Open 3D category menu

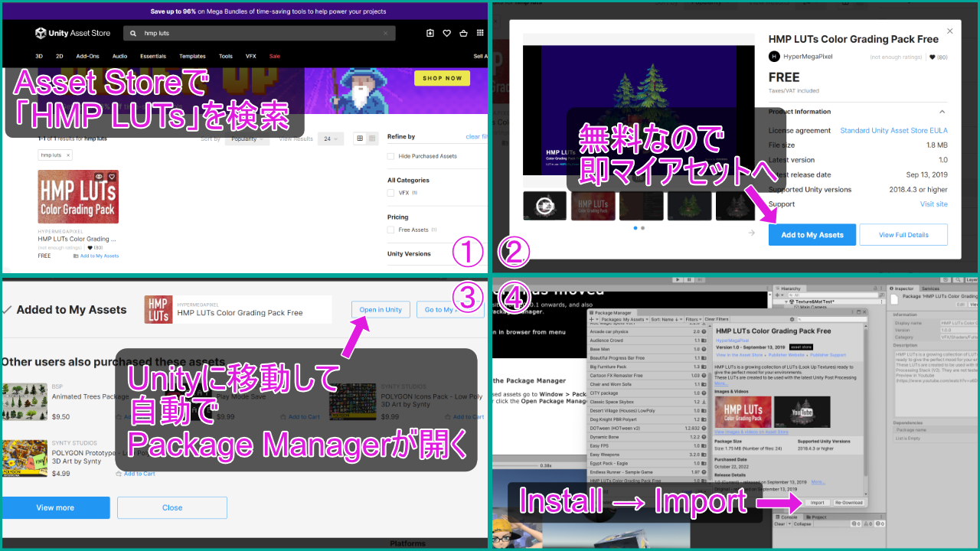coord(39,56)
